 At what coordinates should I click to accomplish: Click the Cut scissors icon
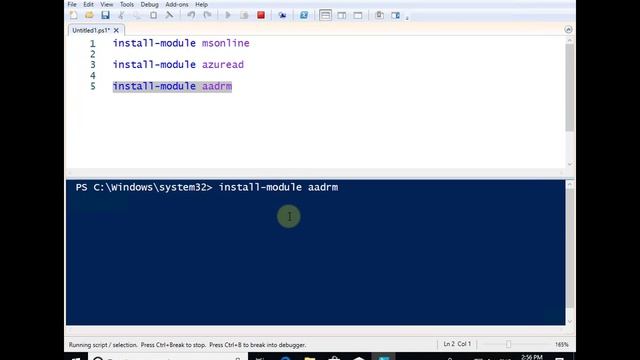(x=121, y=16)
